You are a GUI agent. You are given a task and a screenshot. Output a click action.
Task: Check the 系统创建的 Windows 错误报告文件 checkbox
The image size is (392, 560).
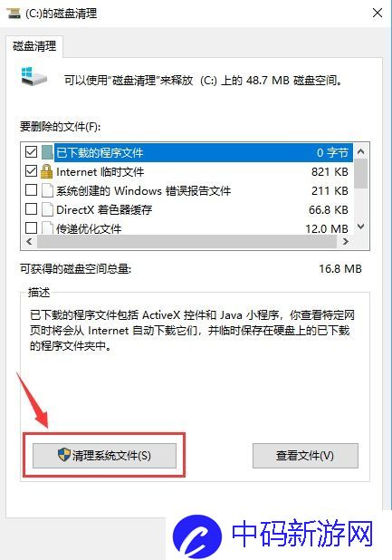pos(31,189)
